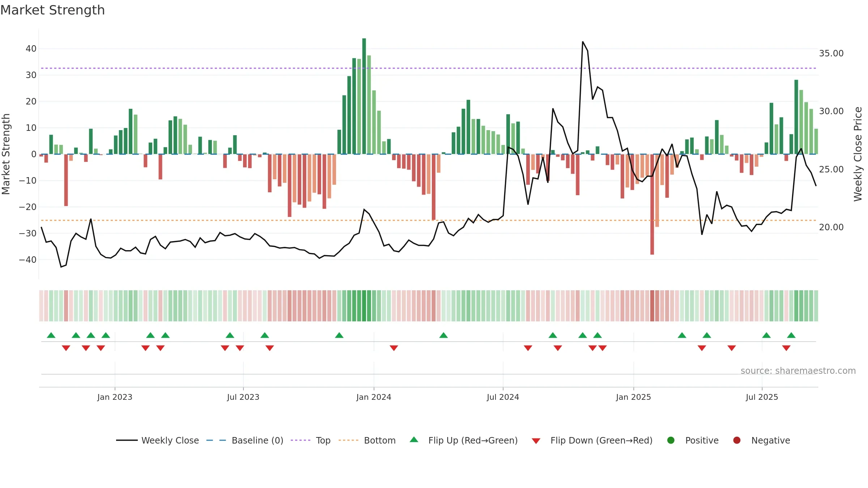Viewport: 868px width, 488px height.
Task: Click the red Flip Down legend triangle
Action: click(x=536, y=441)
